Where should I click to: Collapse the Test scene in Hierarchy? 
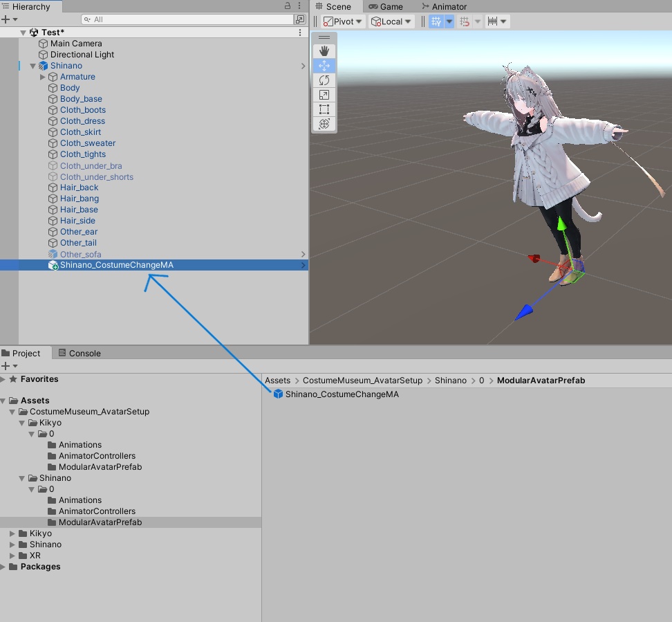23,33
